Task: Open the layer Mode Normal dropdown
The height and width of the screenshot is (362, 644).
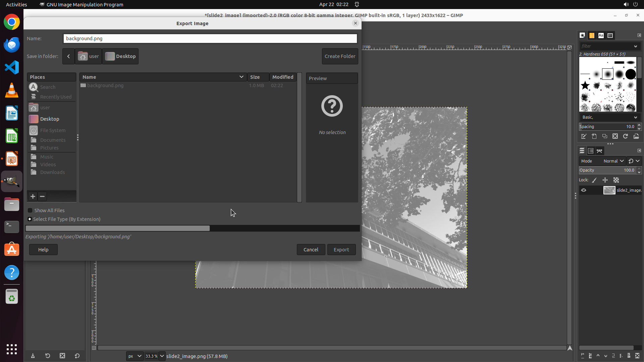Action: click(613, 161)
